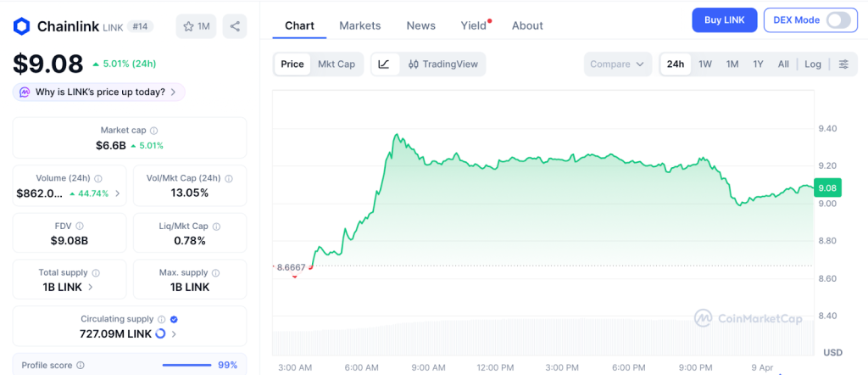Open 'Why is LINK's price up today?'
This screenshot has height=375, width=868.
(99, 92)
